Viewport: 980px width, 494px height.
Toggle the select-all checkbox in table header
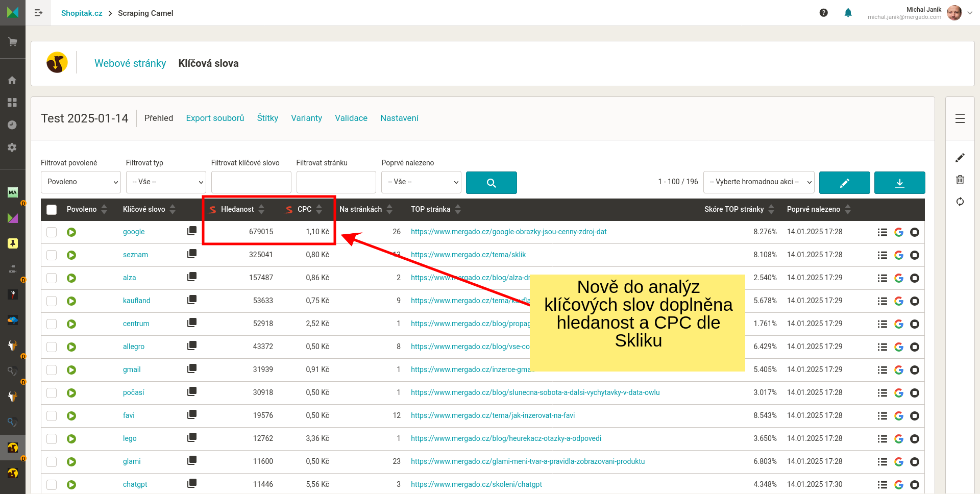pos(52,209)
